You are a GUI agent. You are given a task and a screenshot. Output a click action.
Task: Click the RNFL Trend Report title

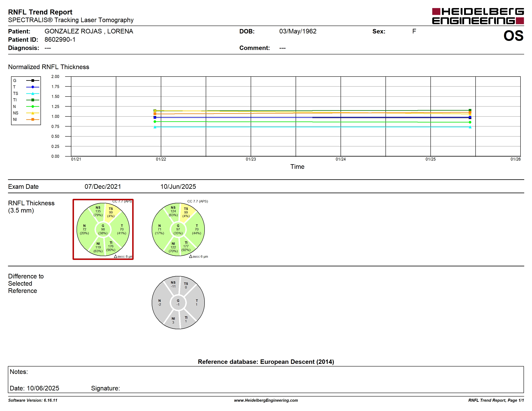[40, 12]
